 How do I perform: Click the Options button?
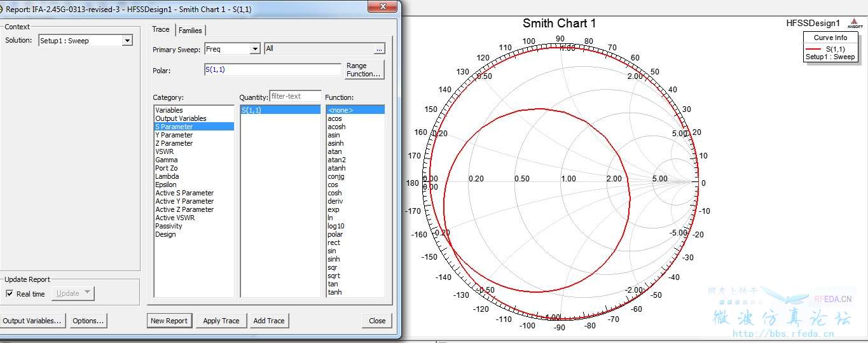[x=88, y=321]
